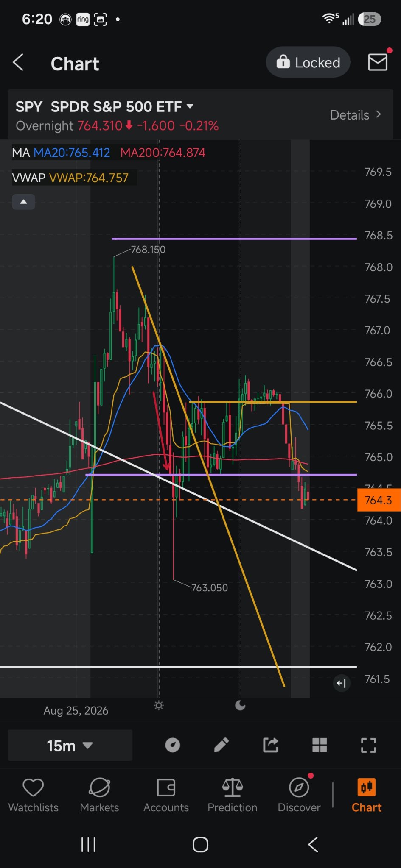Viewport: 401px width, 868px height.
Task: Open the Prediction tab
Action: point(233,796)
